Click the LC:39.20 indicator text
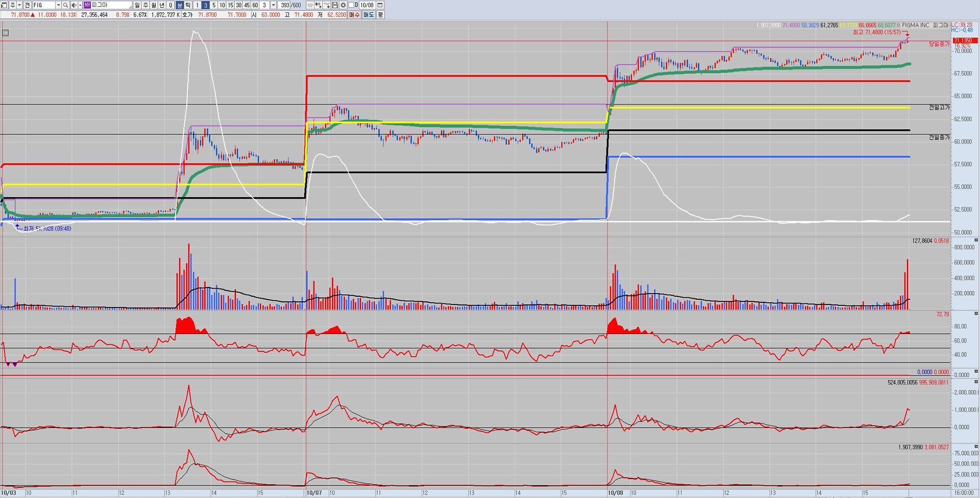The image size is (980, 498). pyautogui.click(x=962, y=25)
